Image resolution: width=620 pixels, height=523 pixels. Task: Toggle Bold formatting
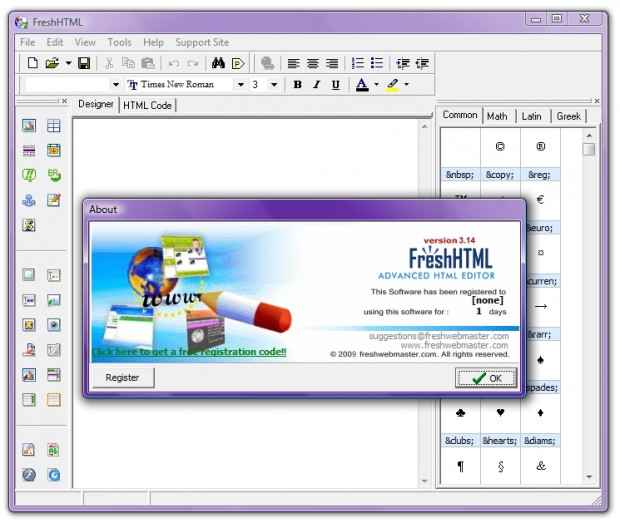297,85
